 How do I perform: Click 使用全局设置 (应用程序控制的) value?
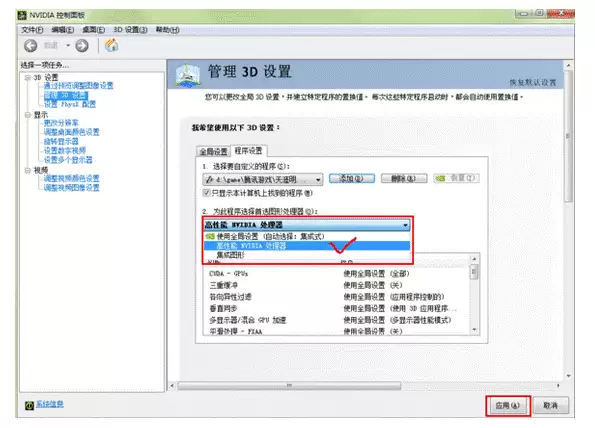394,297
